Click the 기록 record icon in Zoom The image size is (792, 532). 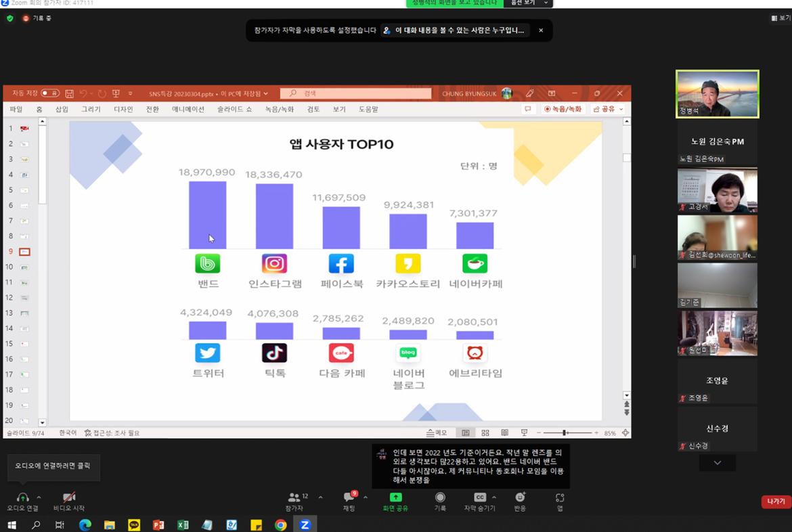(x=441, y=497)
